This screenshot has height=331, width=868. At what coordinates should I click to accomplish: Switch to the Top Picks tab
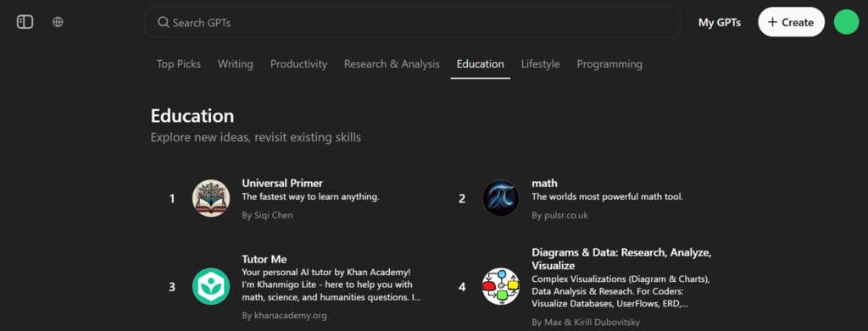(179, 64)
